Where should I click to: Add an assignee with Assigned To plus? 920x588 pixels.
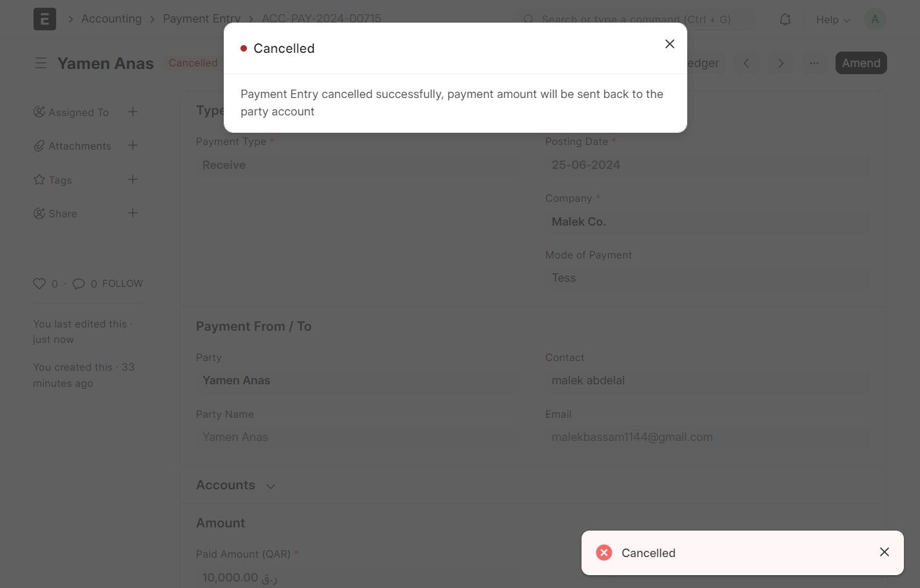point(132,112)
